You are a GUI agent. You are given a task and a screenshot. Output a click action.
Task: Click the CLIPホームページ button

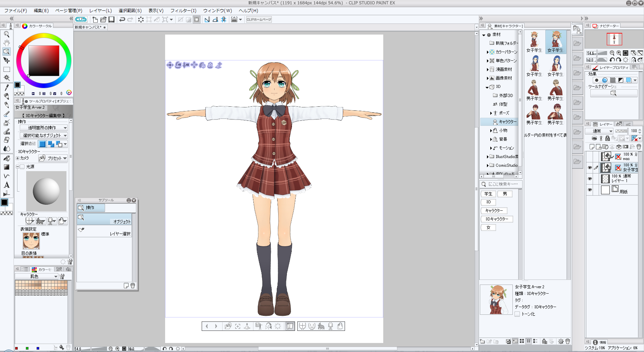(x=259, y=19)
